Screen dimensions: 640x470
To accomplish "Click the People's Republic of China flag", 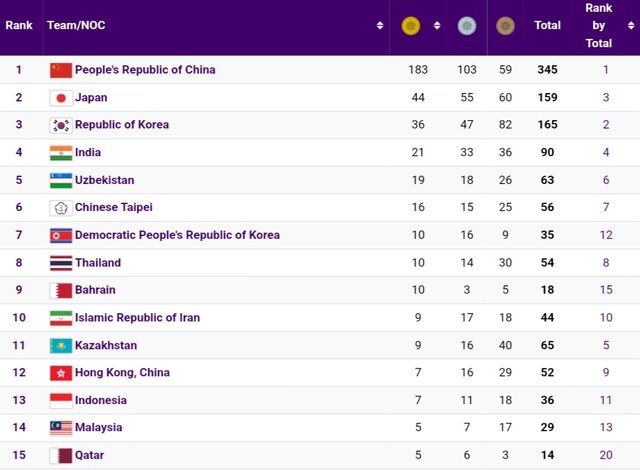I will [x=61, y=70].
